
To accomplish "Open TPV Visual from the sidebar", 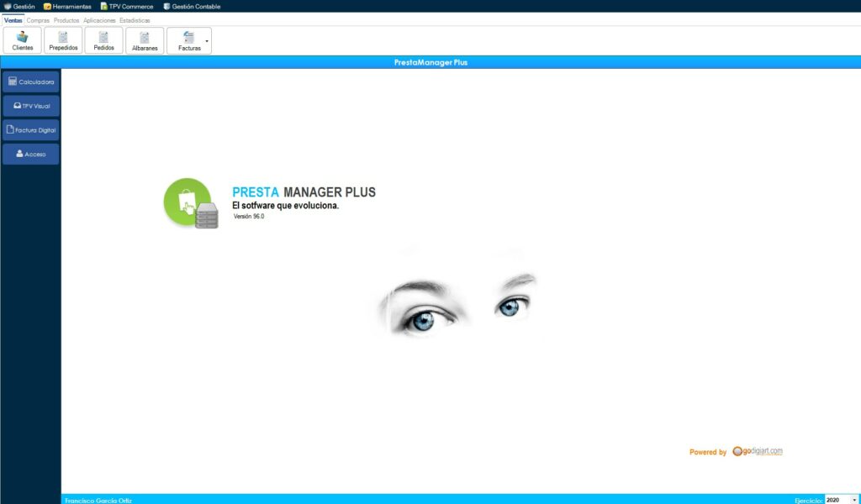I will pyautogui.click(x=31, y=106).
